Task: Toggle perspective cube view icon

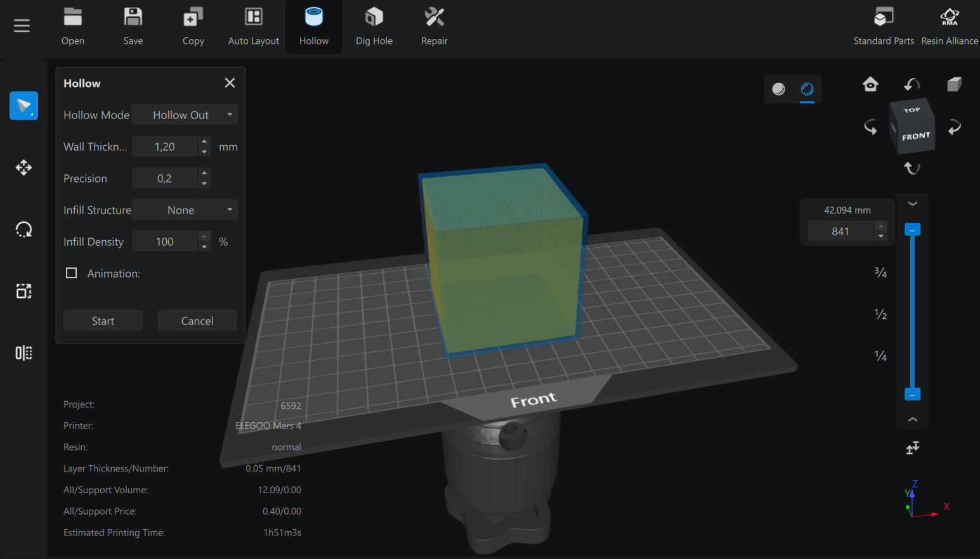Action: 954,84
